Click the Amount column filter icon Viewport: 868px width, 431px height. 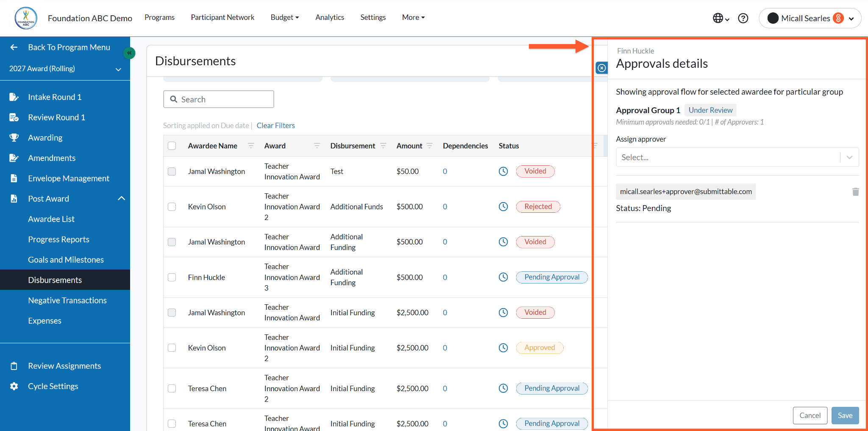point(429,146)
